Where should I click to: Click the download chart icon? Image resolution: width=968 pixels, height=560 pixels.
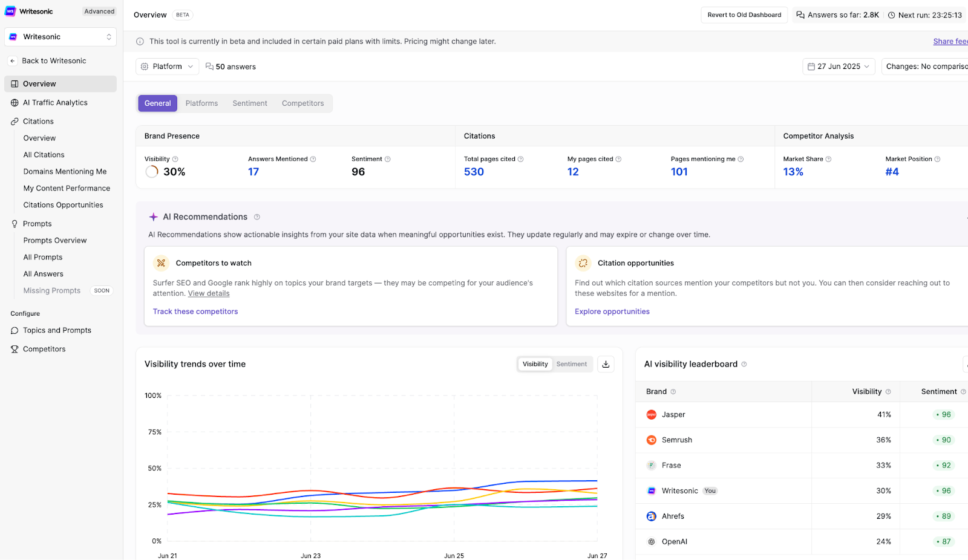click(x=606, y=364)
